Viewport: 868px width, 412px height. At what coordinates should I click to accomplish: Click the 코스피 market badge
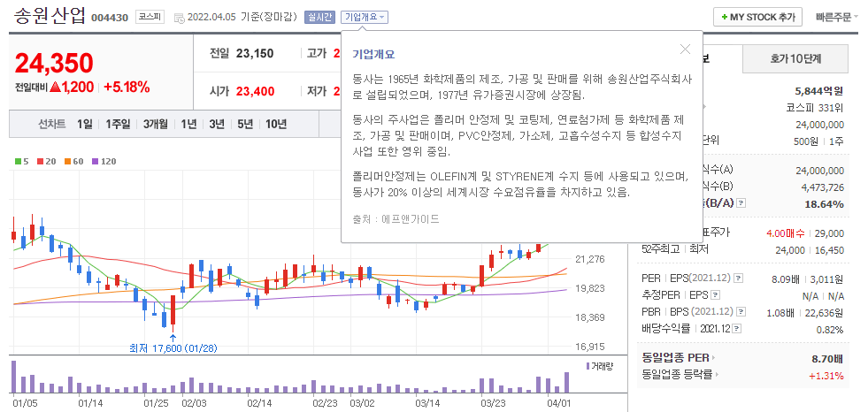point(150,17)
